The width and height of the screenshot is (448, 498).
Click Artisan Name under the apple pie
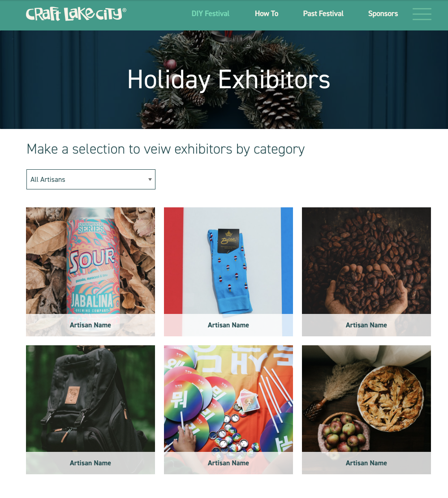[x=366, y=463]
